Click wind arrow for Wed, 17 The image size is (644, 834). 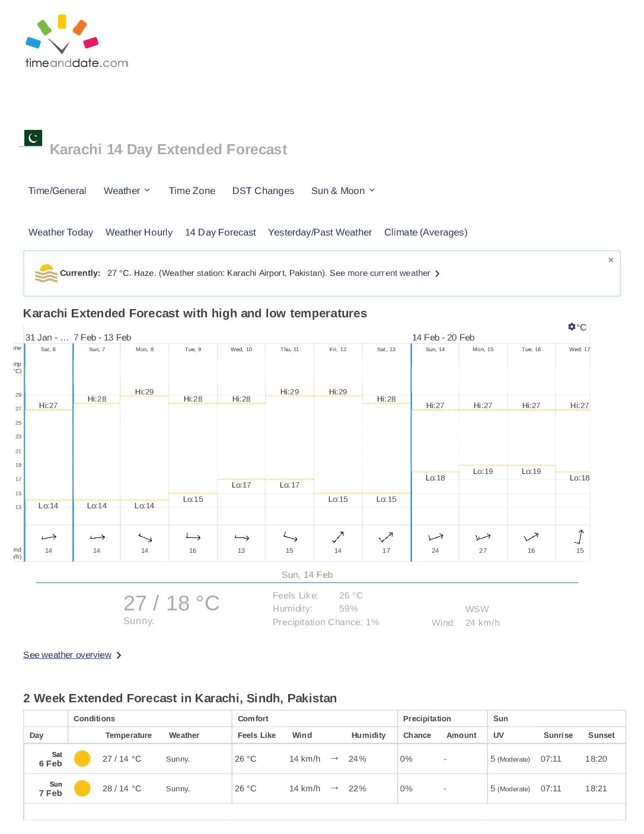[579, 537]
